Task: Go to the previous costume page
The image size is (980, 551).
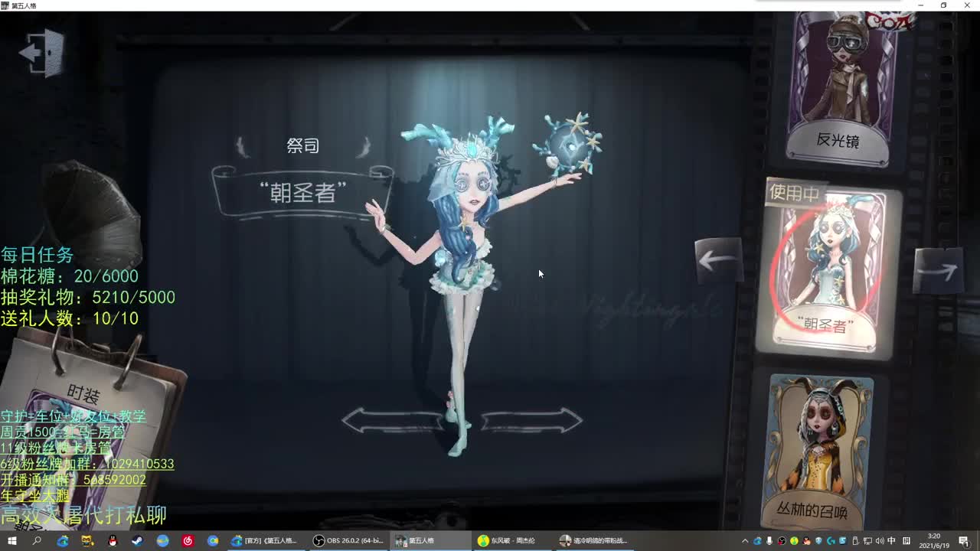Action: (718, 260)
